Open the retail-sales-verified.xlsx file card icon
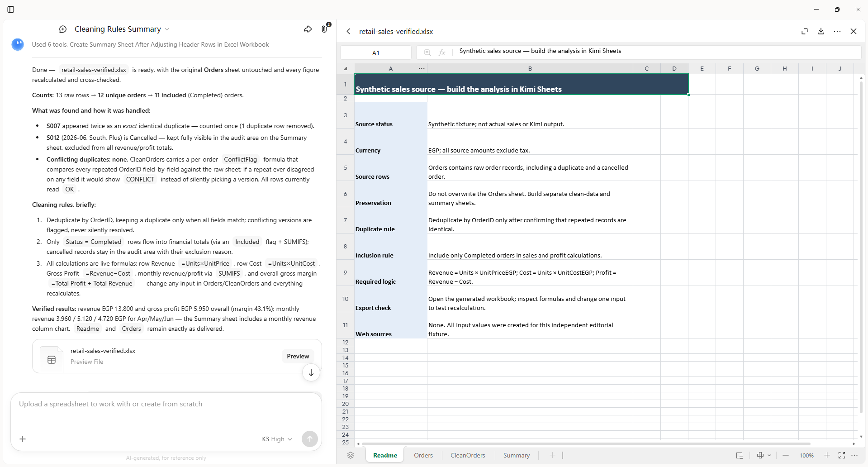 [52, 360]
